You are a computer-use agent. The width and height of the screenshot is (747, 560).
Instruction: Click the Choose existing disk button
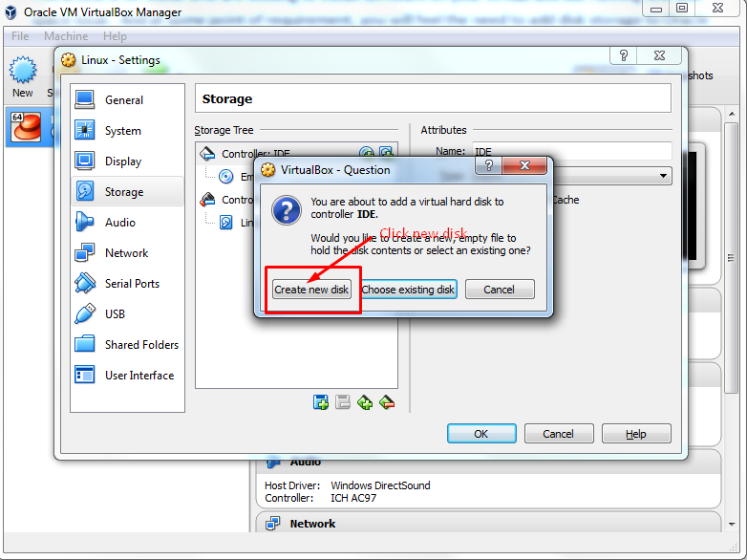tap(408, 290)
